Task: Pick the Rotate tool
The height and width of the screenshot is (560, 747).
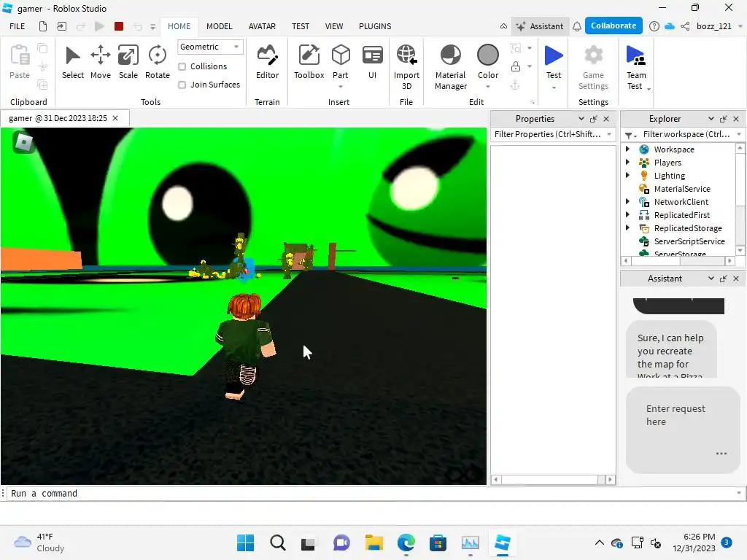Action: click(158, 62)
